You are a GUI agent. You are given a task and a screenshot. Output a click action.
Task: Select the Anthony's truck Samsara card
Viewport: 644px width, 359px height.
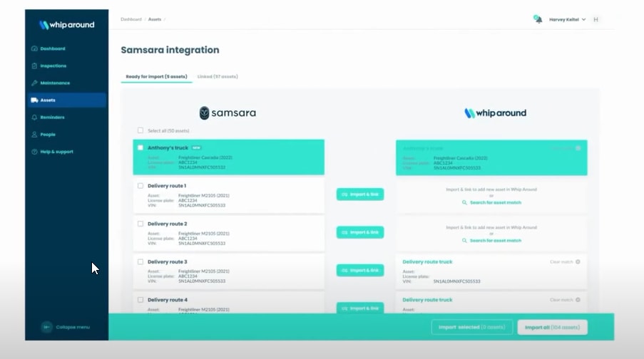(x=229, y=157)
